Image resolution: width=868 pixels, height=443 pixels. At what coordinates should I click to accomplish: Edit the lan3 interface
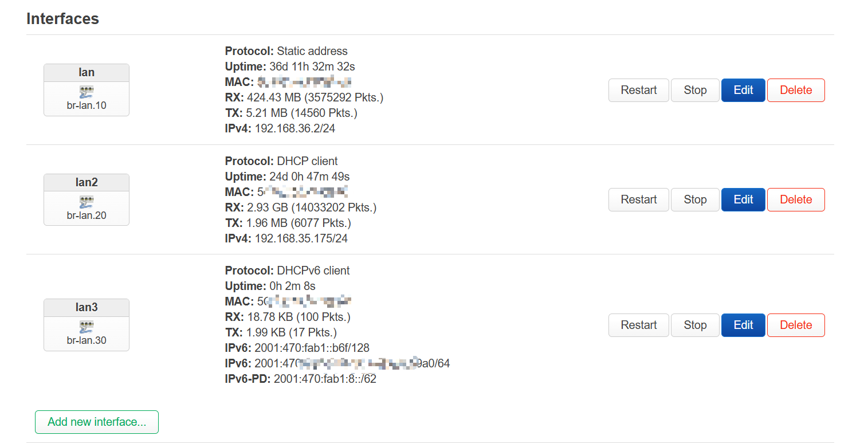(x=743, y=325)
